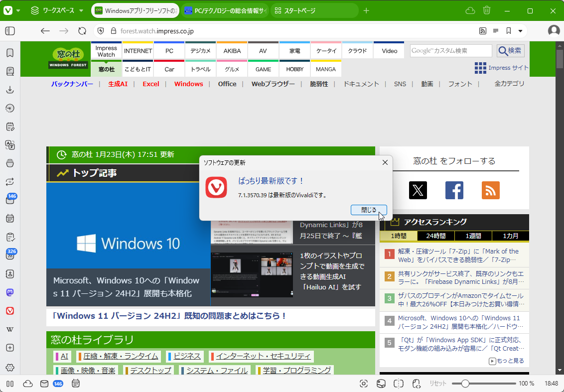This screenshot has height=392, width=564.
Task: Capture a page screenshot from the status bar
Action: tap(363, 384)
